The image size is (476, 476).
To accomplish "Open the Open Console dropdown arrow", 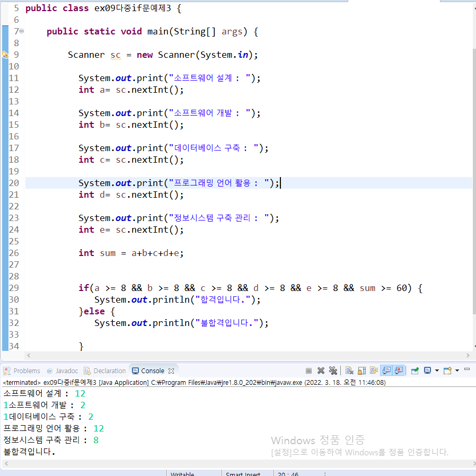I will (457, 371).
